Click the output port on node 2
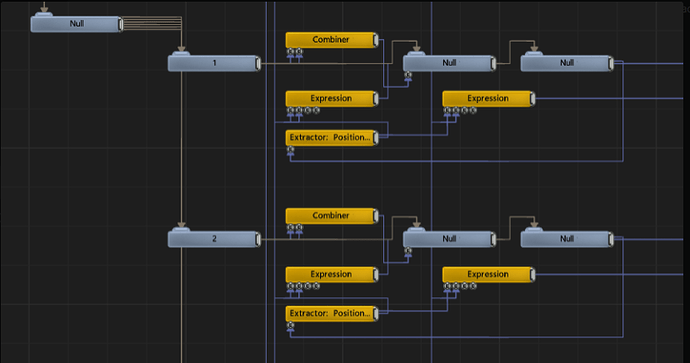The height and width of the screenshot is (363, 690). 258,240
